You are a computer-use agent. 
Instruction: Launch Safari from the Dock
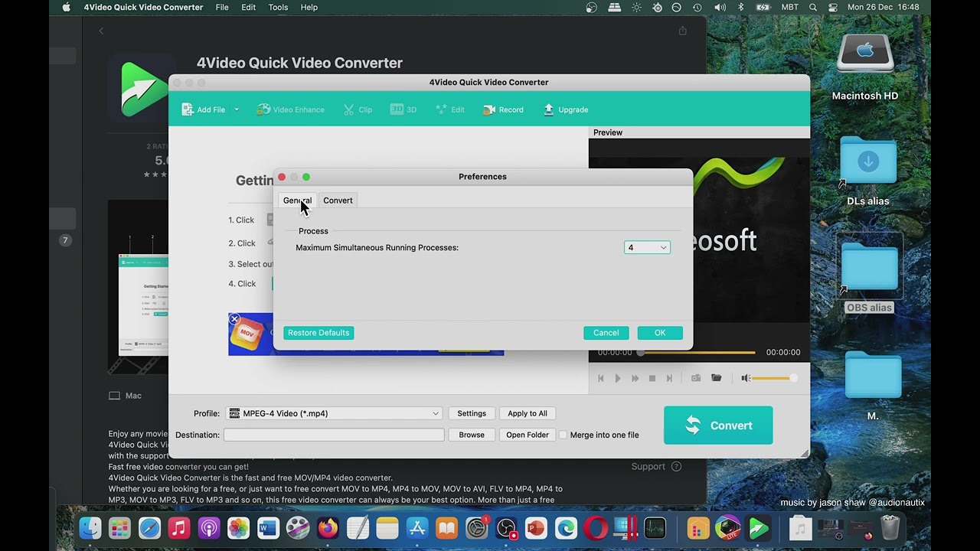(x=149, y=528)
